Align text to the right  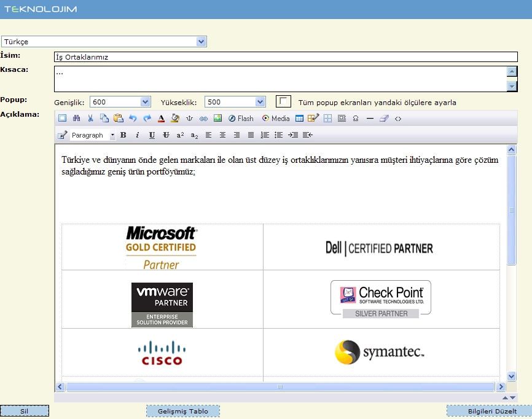pos(237,135)
